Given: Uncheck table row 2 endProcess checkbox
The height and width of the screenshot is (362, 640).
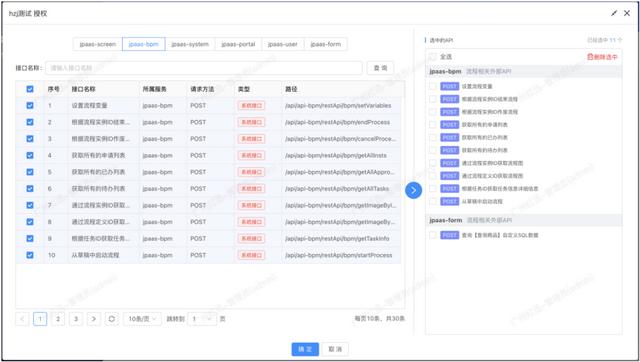Looking at the screenshot, I should click(30, 122).
